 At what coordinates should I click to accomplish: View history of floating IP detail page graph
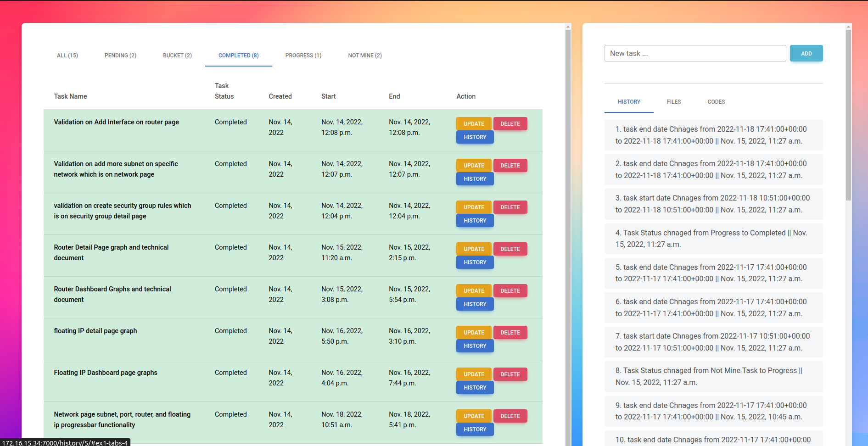[x=475, y=346]
